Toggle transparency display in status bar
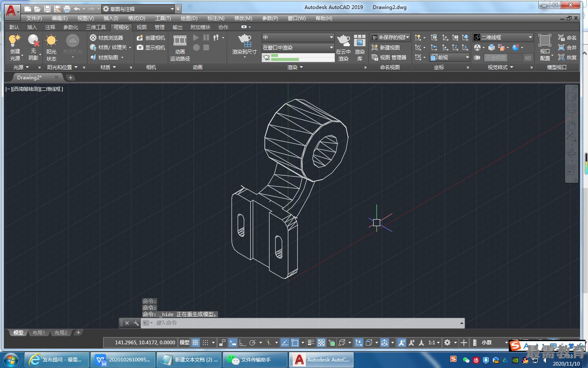 pos(321,343)
